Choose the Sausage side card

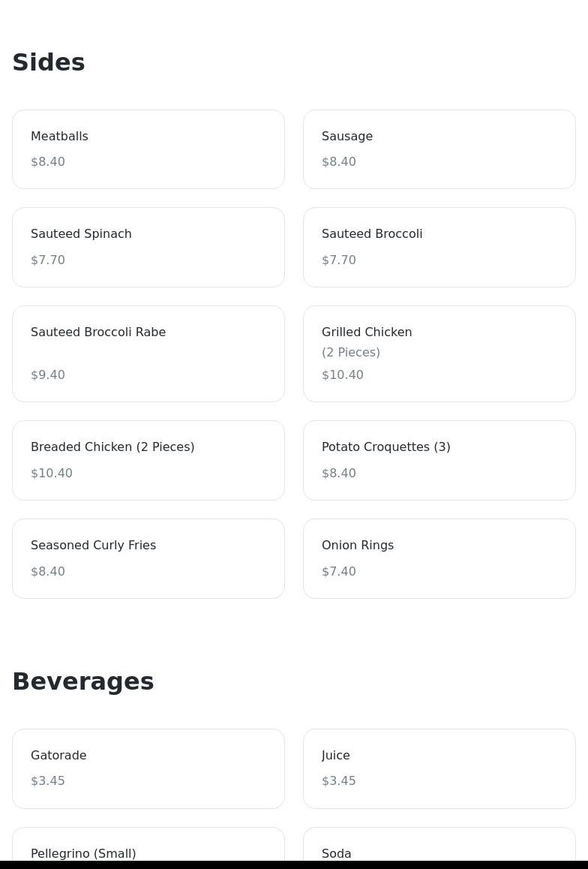pyautogui.click(x=439, y=149)
